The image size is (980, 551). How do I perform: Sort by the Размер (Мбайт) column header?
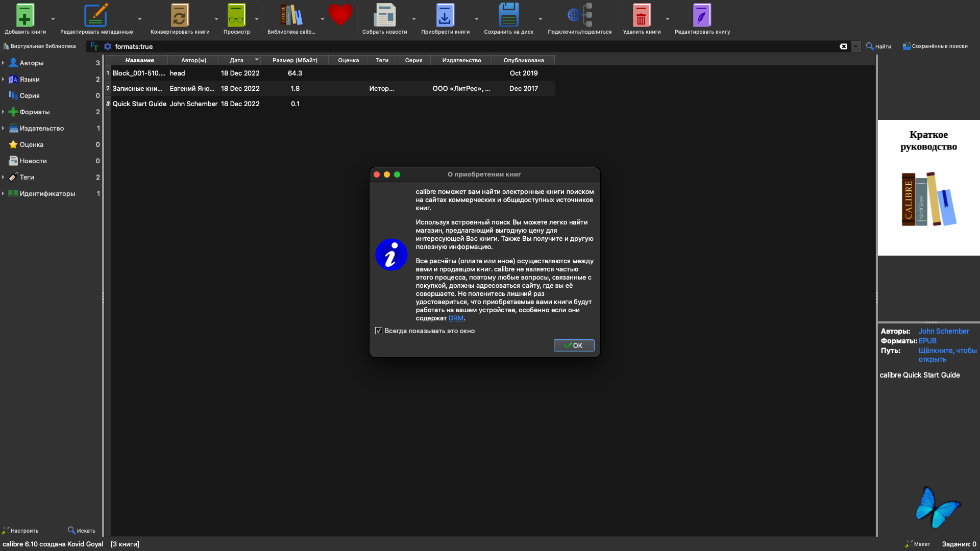[x=295, y=60]
